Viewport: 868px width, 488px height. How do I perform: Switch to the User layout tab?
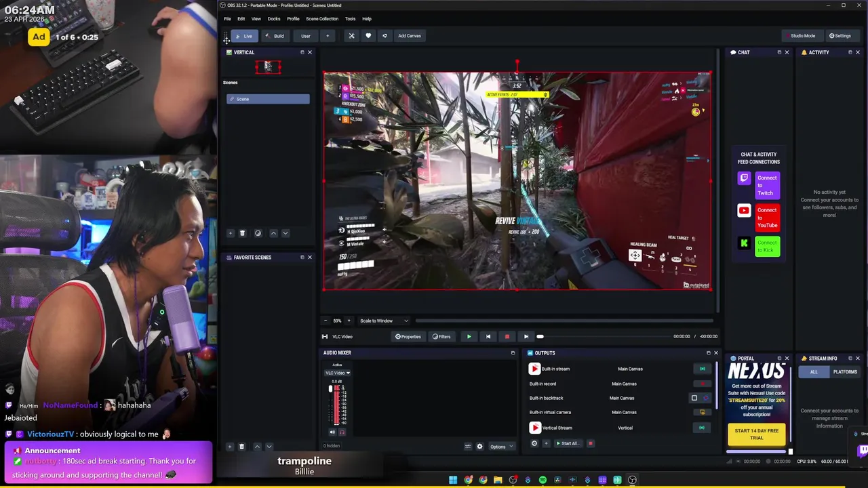click(x=306, y=36)
